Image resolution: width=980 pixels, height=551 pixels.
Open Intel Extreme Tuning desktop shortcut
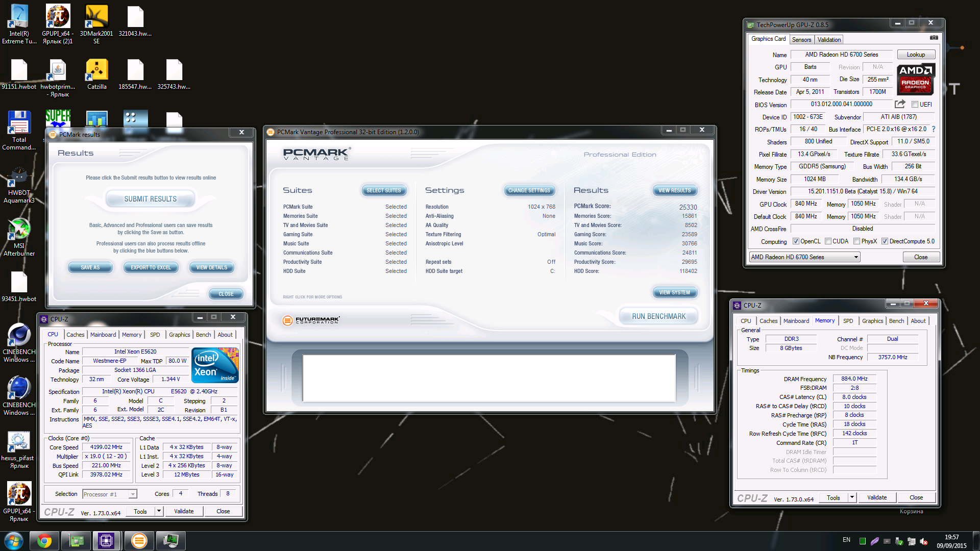[19, 24]
